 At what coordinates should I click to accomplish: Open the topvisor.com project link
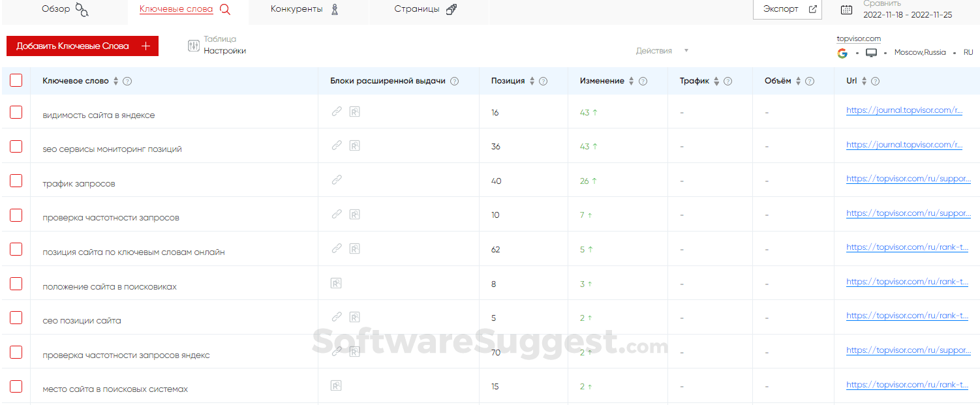tap(859, 38)
